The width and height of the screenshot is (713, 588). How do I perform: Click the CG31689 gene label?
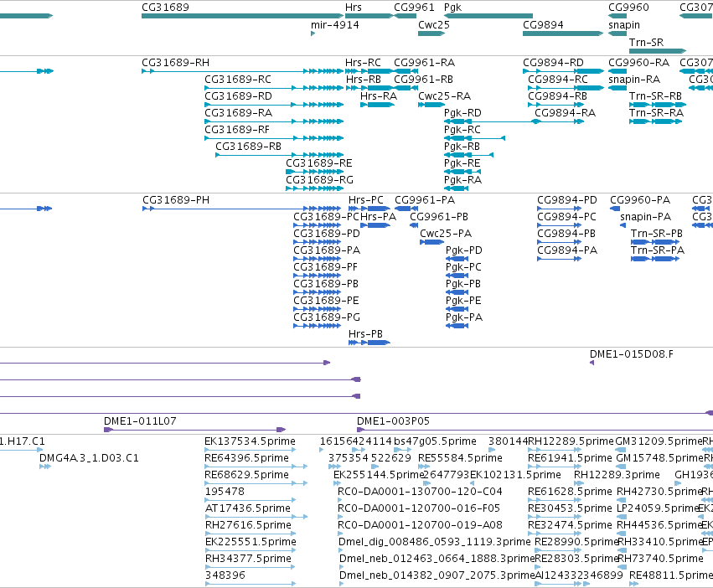(165, 8)
